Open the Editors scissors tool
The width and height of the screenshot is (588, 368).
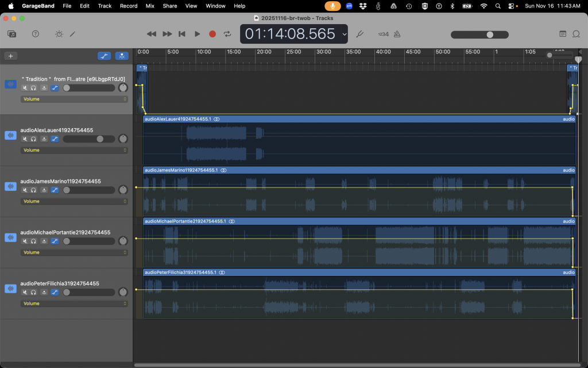[73, 34]
